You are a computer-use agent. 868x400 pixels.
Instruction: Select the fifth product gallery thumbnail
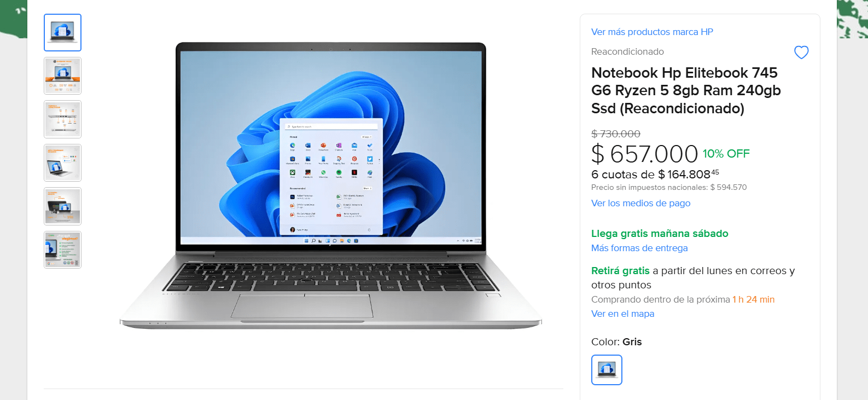click(62, 206)
